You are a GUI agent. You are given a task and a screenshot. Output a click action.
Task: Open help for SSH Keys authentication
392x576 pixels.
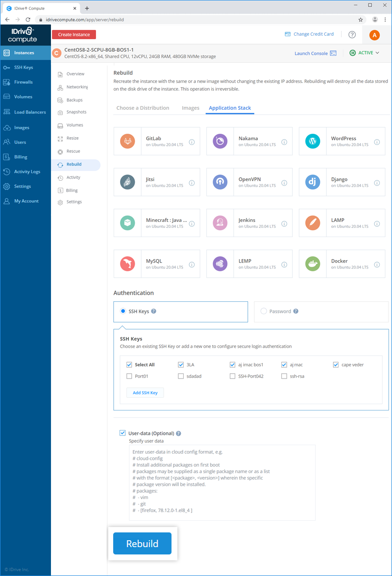[153, 311]
